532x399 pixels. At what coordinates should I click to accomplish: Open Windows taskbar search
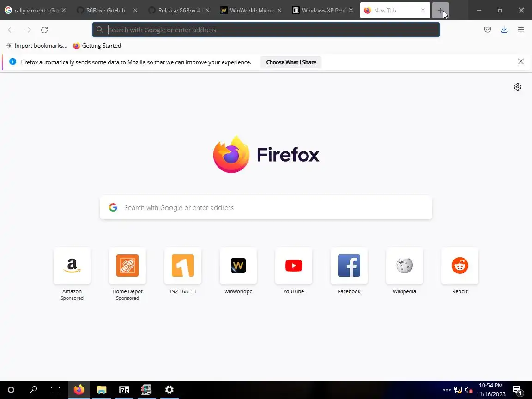coord(33,390)
